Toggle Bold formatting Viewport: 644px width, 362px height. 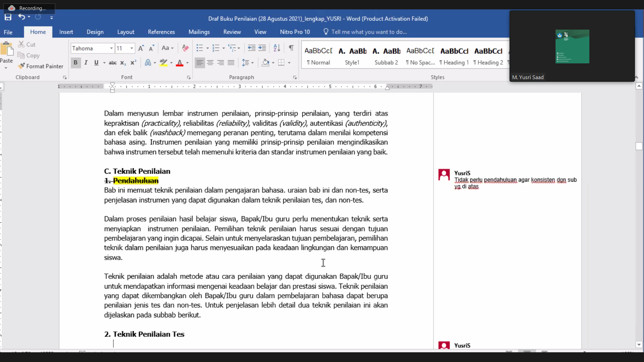(x=75, y=63)
